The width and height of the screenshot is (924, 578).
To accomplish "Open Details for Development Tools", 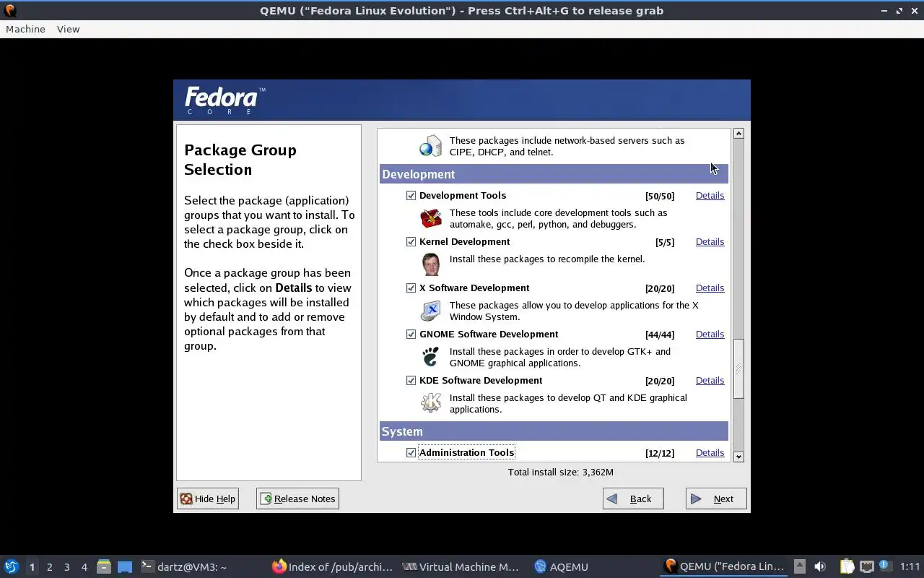I will (710, 196).
